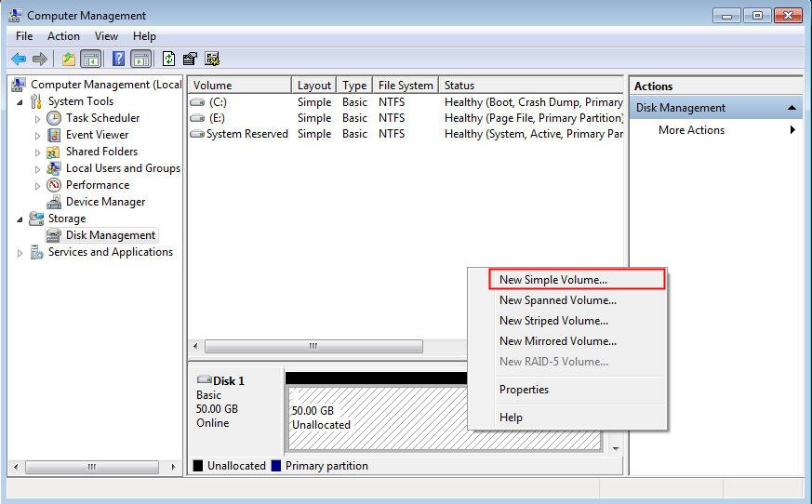Click the System Reserved drive icon
This screenshot has height=504, width=812.
click(197, 134)
